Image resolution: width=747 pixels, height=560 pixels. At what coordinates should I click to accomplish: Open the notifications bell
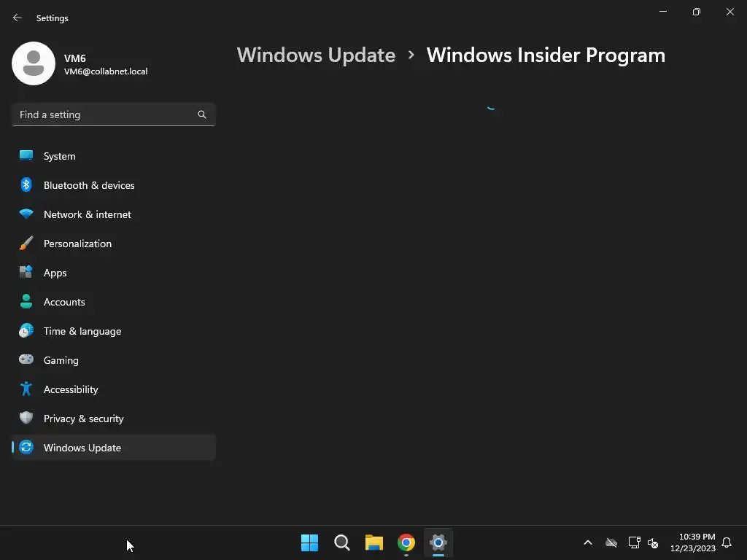pos(727,542)
